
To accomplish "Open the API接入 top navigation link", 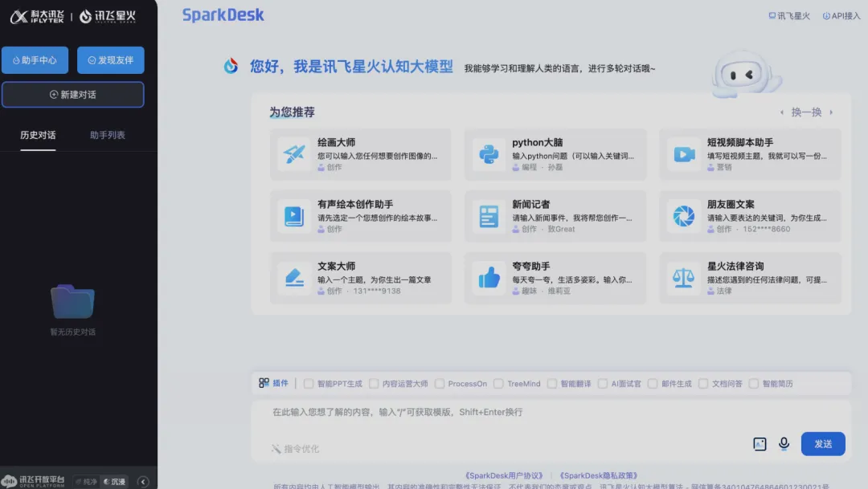I will click(841, 16).
